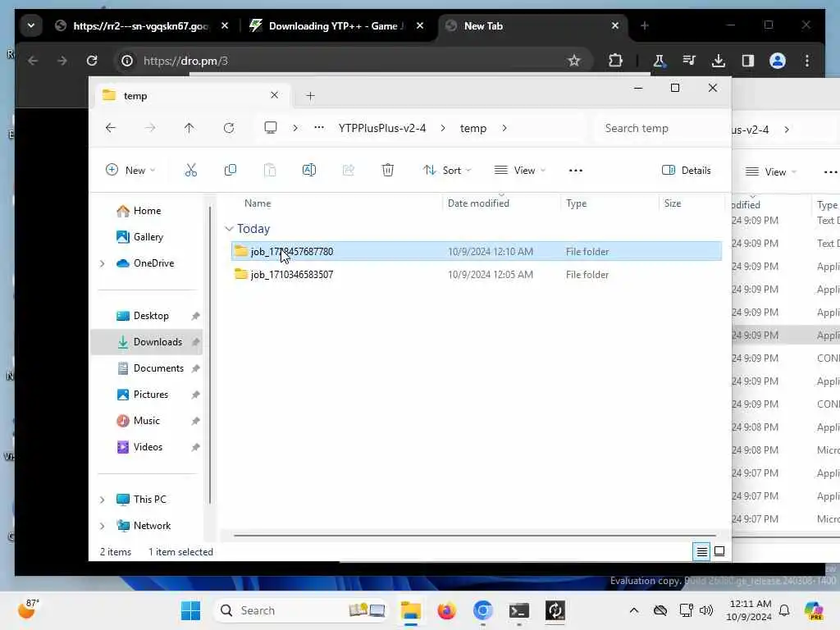Click the This PC monitor icon in address bar
The width and height of the screenshot is (840, 630).
(271, 128)
